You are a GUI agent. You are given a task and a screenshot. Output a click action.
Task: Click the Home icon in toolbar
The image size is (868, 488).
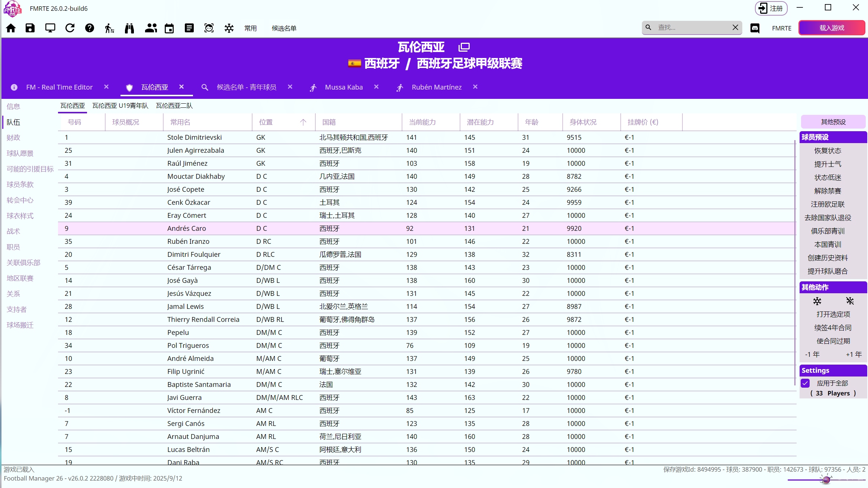tap(11, 28)
